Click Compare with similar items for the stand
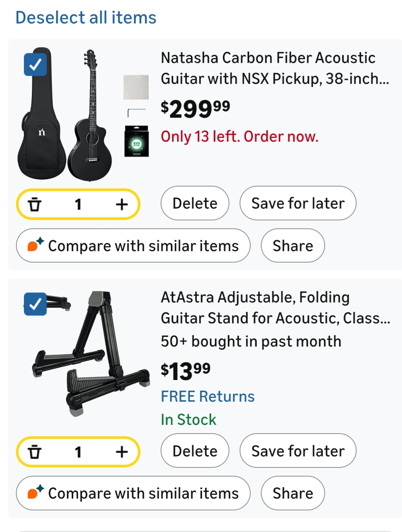This screenshot has height=532, width=402. (x=132, y=493)
